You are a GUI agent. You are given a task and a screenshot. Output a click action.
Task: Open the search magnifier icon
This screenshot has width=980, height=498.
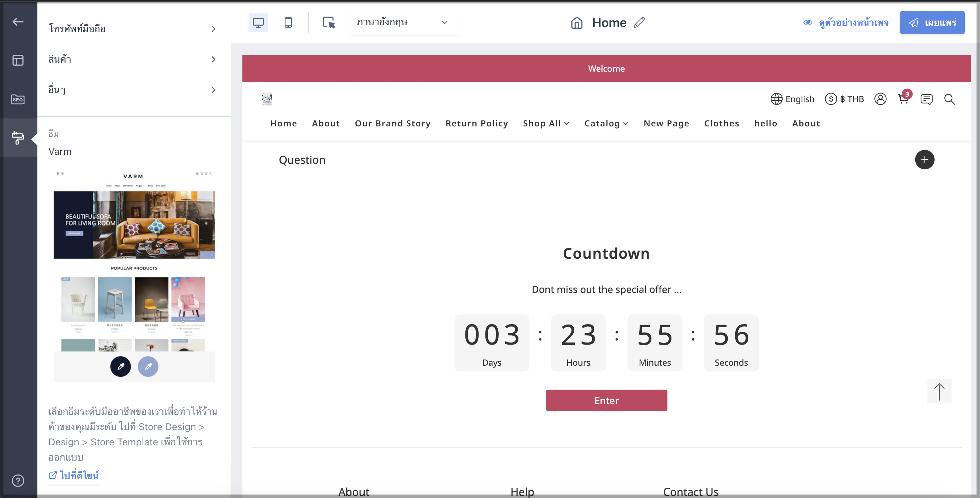[950, 99]
